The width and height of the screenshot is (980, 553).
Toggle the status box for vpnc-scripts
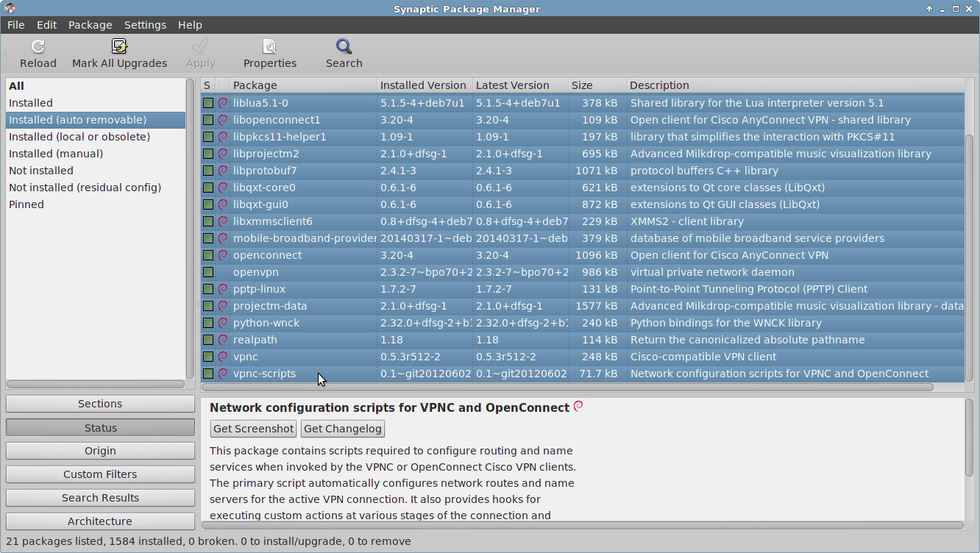[208, 374]
